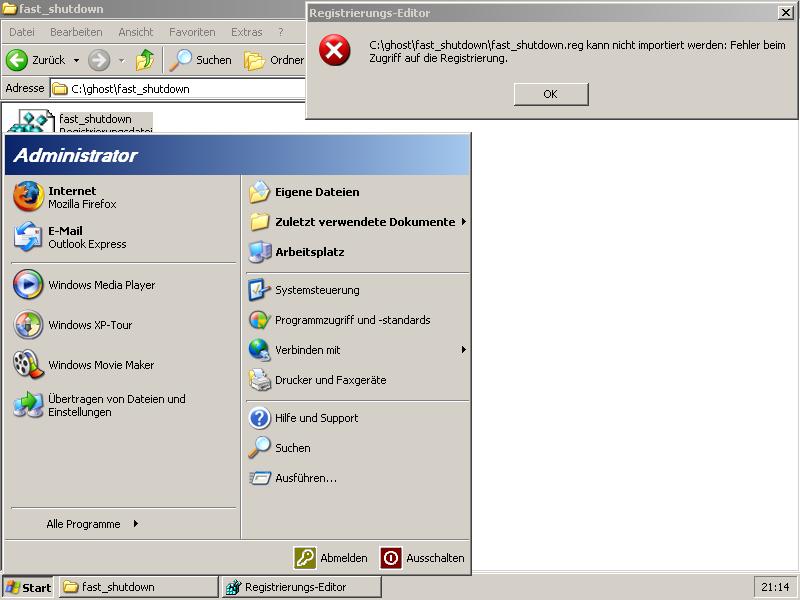Open the Ausführen... dialog
This screenshot has width=800, height=600.
pyautogui.click(x=357, y=478)
